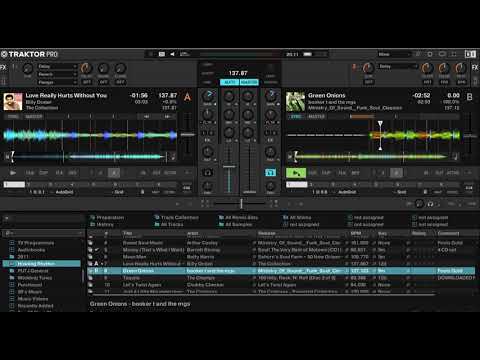Open the Preparation favorite folder
Screen dimensions: 480x360
pos(107,217)
